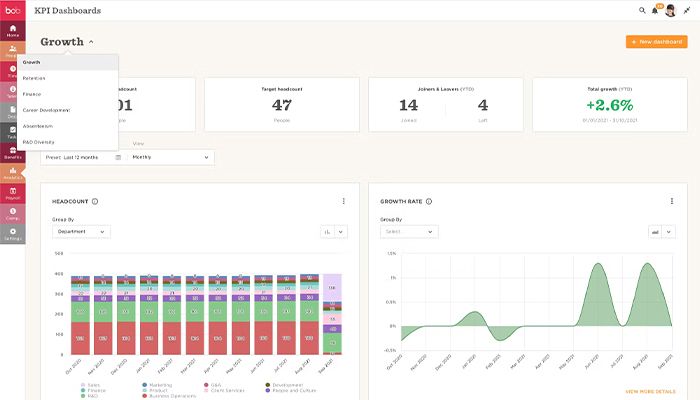Expand the Monthly view dropdown

point(172,157)
